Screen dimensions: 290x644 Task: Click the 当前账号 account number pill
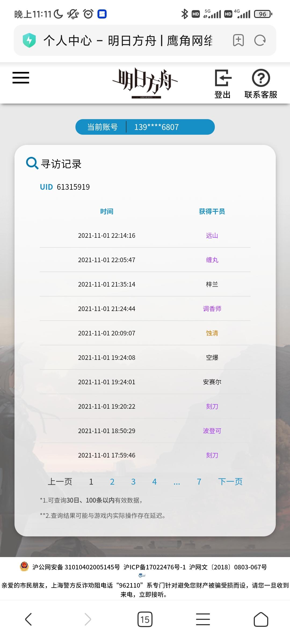(145, 127)
